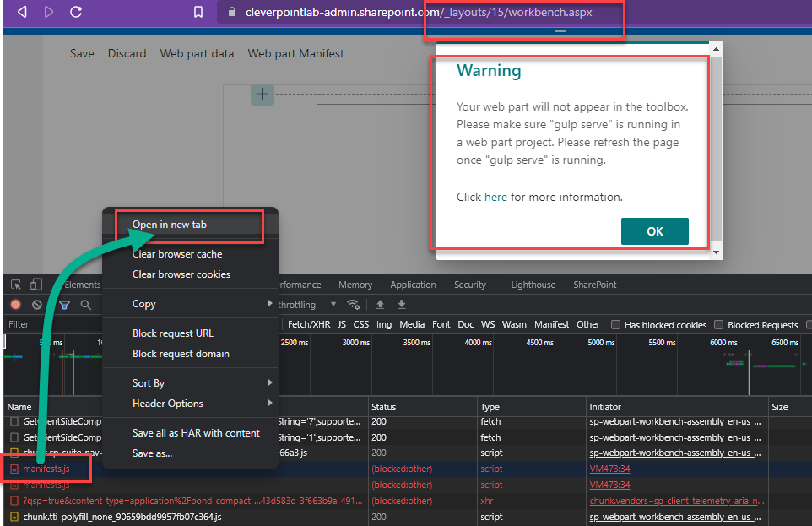Open the network filter funnel icon
This screenshot has width=812, height=526.
tap(64, 304)
